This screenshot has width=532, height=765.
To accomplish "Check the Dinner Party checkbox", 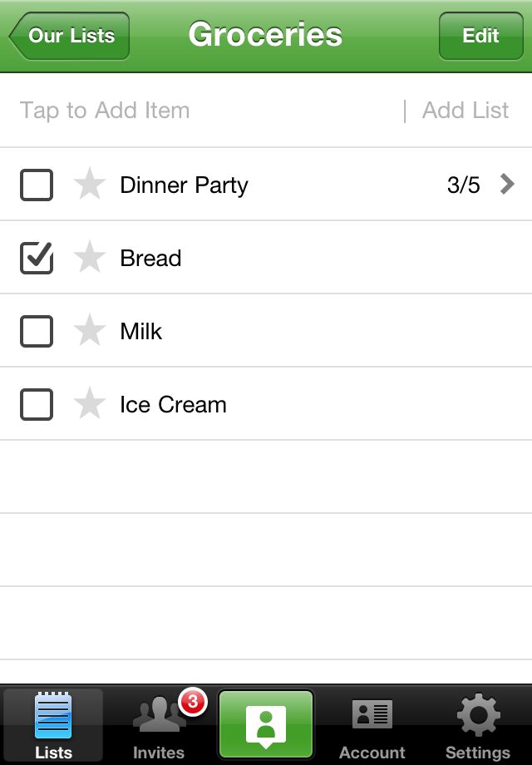I will pos(37,185).
